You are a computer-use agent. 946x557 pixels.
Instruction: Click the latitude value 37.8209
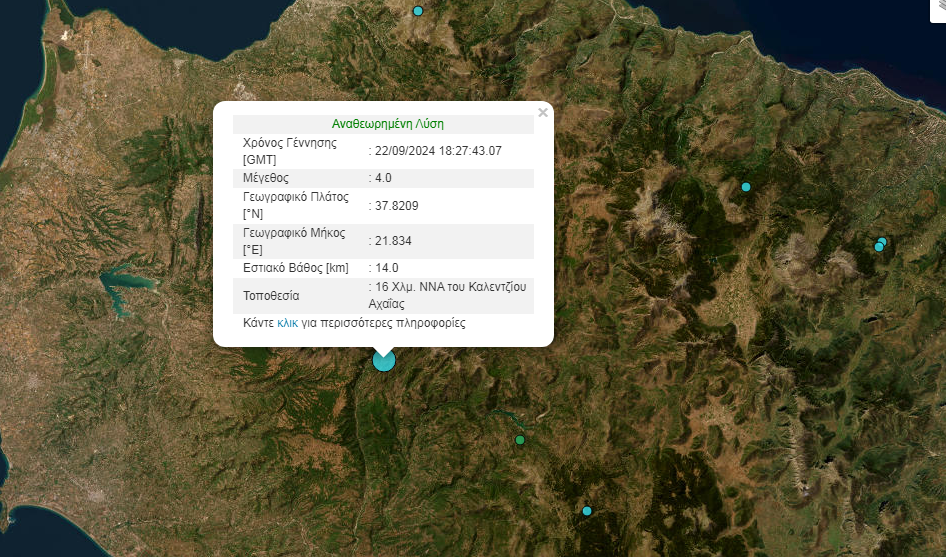click(x=396, y=206)
